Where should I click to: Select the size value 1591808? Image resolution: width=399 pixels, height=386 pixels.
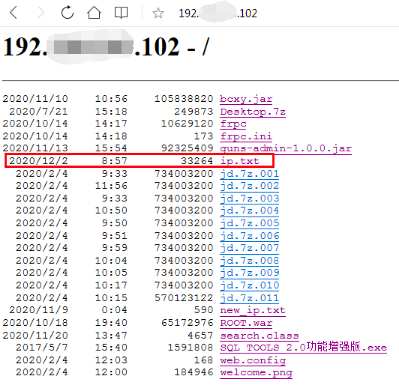190,348
